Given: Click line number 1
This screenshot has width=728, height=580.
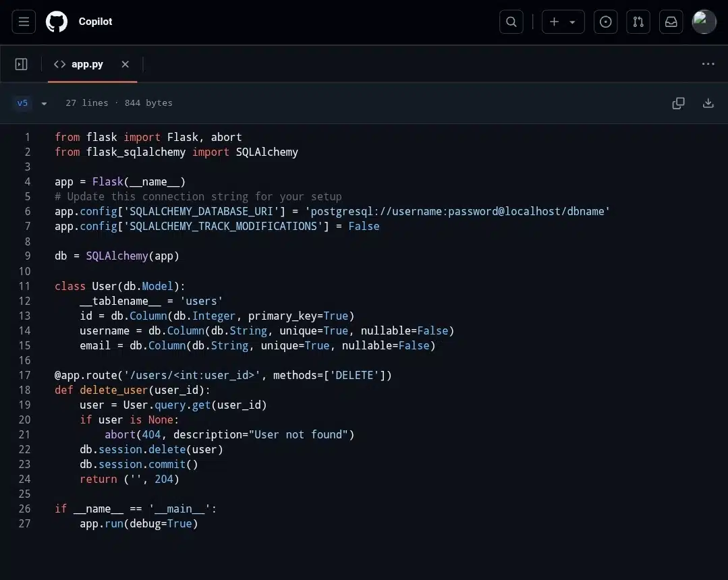Looking at the screenshot, I should (28, 138).
